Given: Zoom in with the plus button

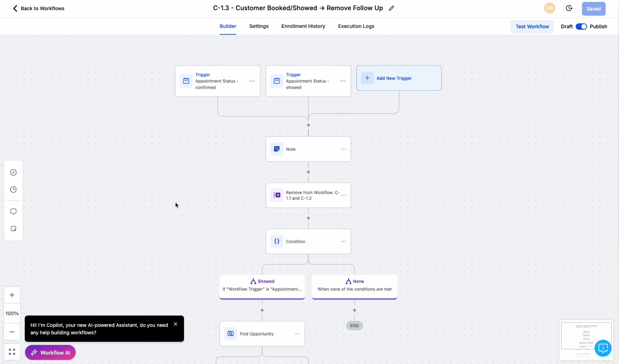Looking at the screenshot, I should [x=12, y=295].
